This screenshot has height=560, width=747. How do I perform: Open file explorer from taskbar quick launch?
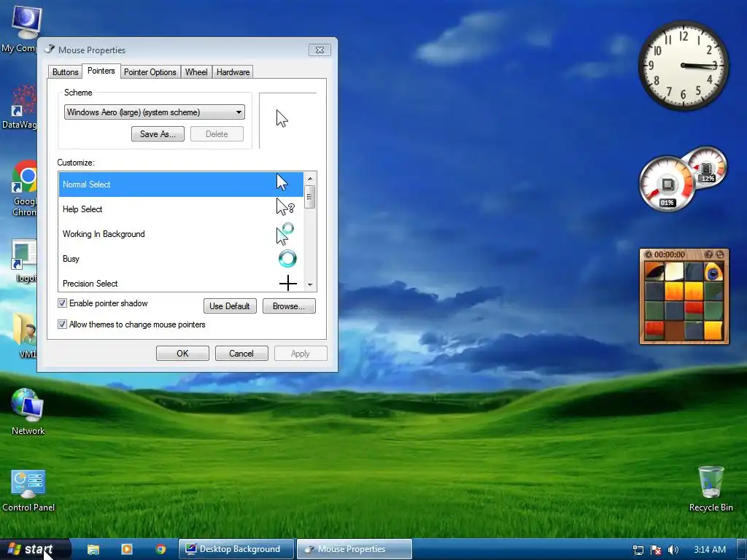pyautogui.click(x=93, y=549)
